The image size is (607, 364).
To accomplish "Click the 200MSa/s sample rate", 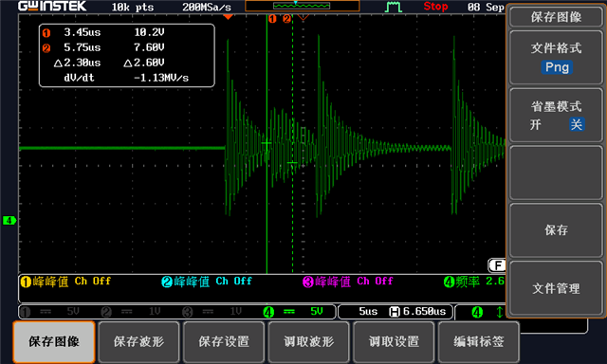I will (207, 7).
